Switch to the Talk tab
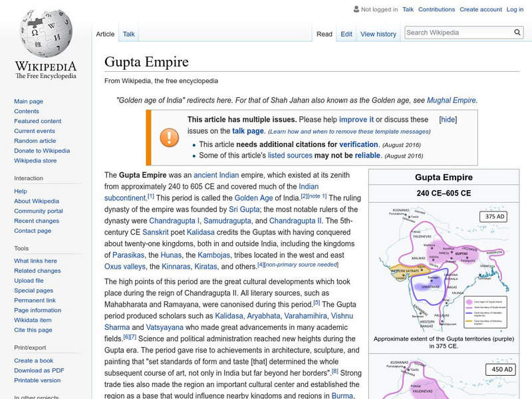This screenshot has height=399, width=532. [128, 34]
